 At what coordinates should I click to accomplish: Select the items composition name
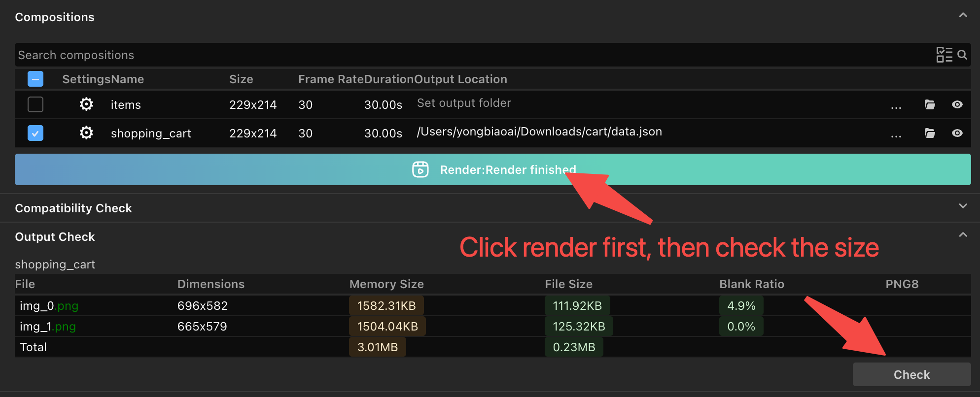pyautogui.click(x=126, y=105)
